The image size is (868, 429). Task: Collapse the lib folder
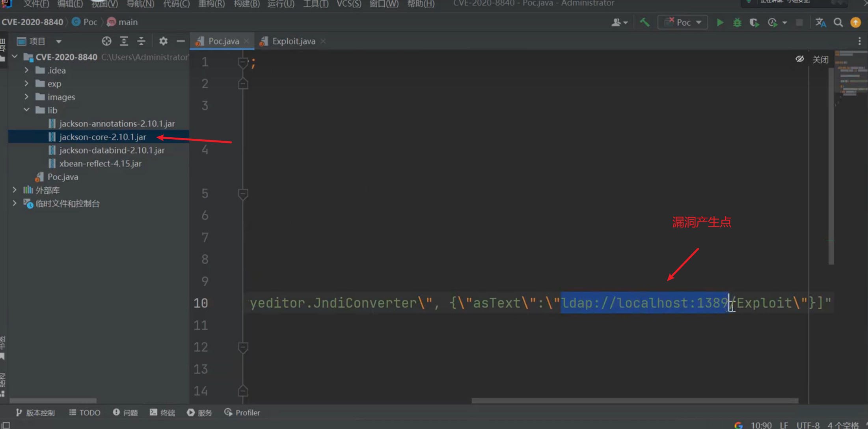pyautogui.click(x=26, y=110)
